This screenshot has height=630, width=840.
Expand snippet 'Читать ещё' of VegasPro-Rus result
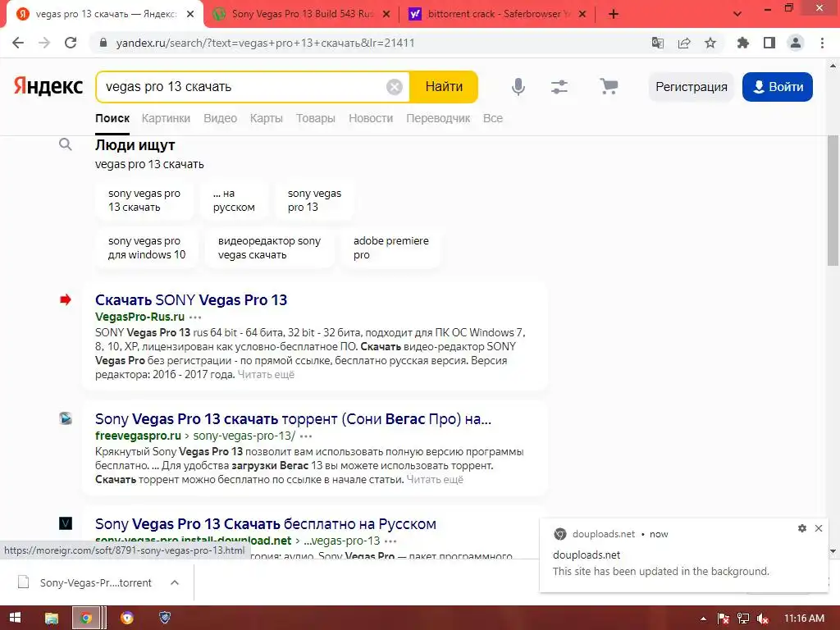pyautogui.click(x=266, y=374)
